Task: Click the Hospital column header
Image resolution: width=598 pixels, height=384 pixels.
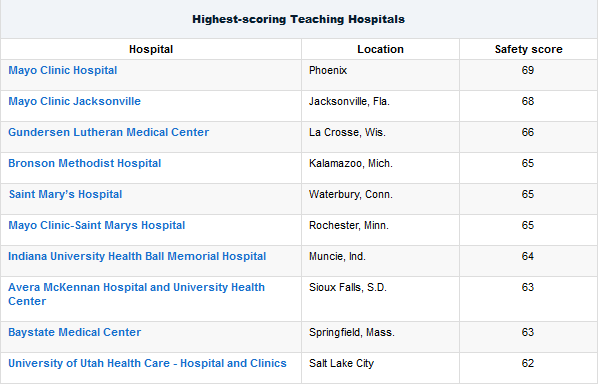Action: (151, 49)
